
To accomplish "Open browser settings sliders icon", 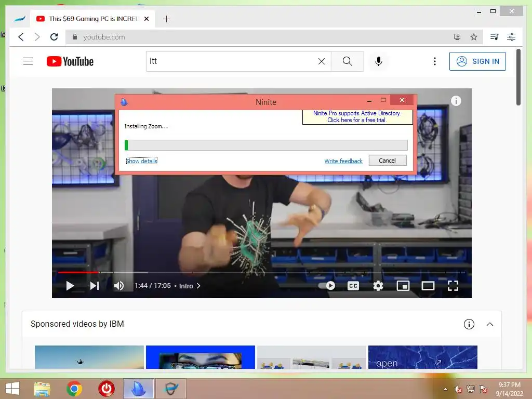I will [x=511, y=37].
